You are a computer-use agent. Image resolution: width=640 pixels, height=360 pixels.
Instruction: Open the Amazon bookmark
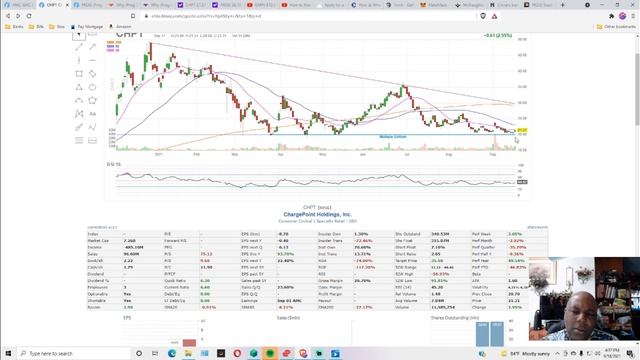pyautogui.click(x=120, y=27)
